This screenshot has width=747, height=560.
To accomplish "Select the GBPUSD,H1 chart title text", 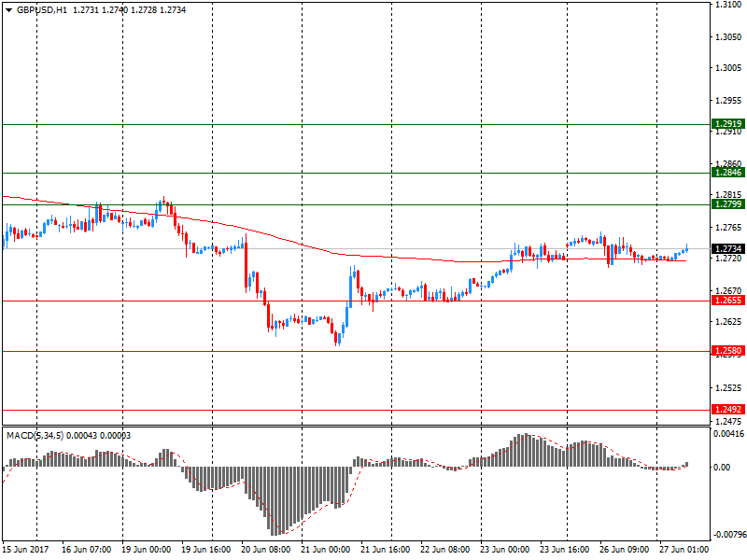I will pyautogui.click(x=42, y=10).
